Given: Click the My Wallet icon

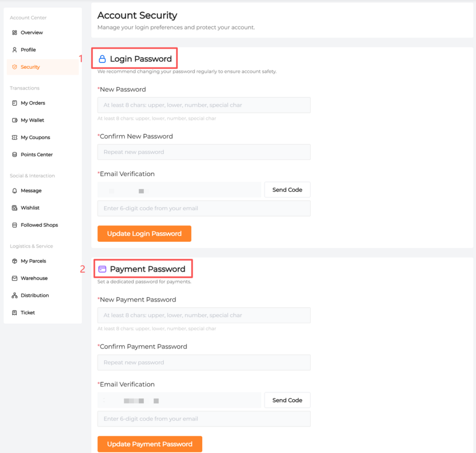Looking at the screenshot, I should [14, 120].
